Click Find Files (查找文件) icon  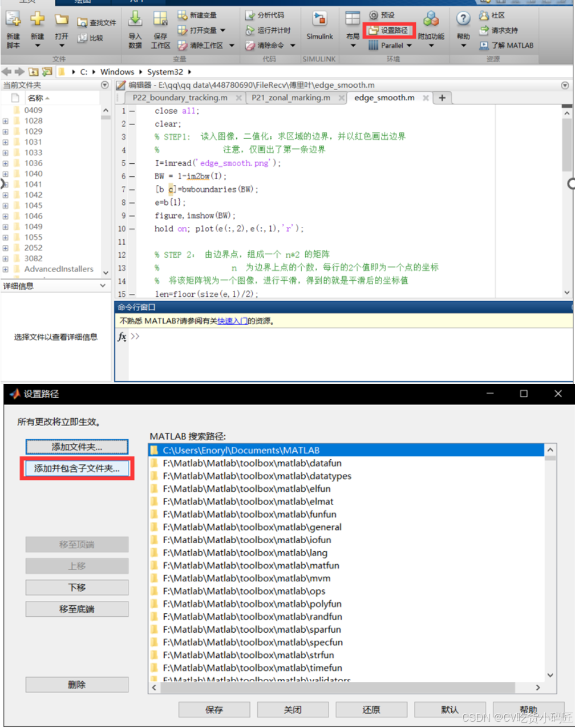pyautogui.click(x=83, y=23)
